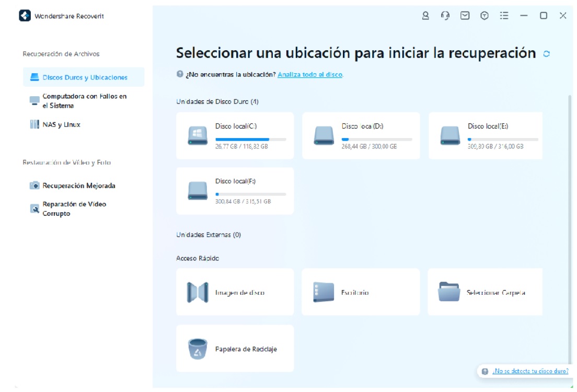
Task: Open the headset support icon
Action: 445,16
